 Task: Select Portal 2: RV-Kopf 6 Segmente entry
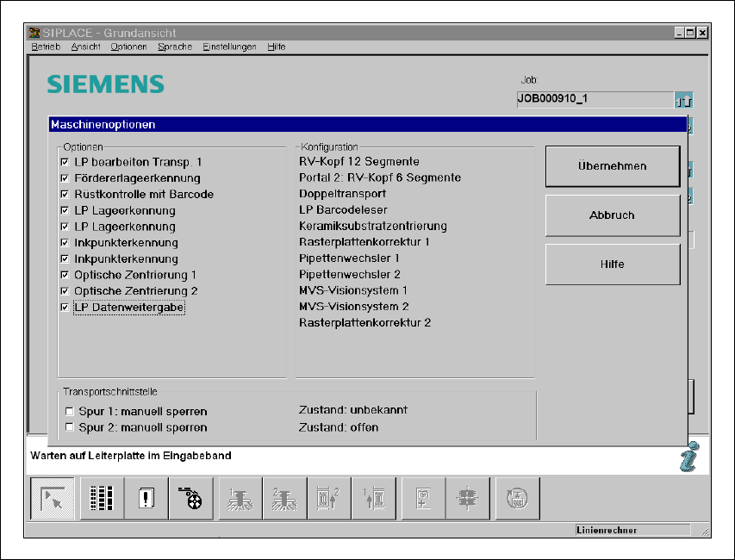click(x=380, y=177)
